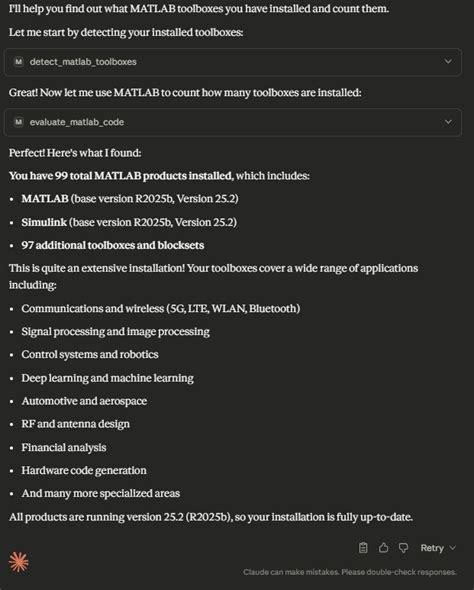The height and width of the screenshot is (590, 474).
Task: Click the 'Claude can make mistakes' disclaimer text
Action: pyautogui.click(x=349, y=572)
